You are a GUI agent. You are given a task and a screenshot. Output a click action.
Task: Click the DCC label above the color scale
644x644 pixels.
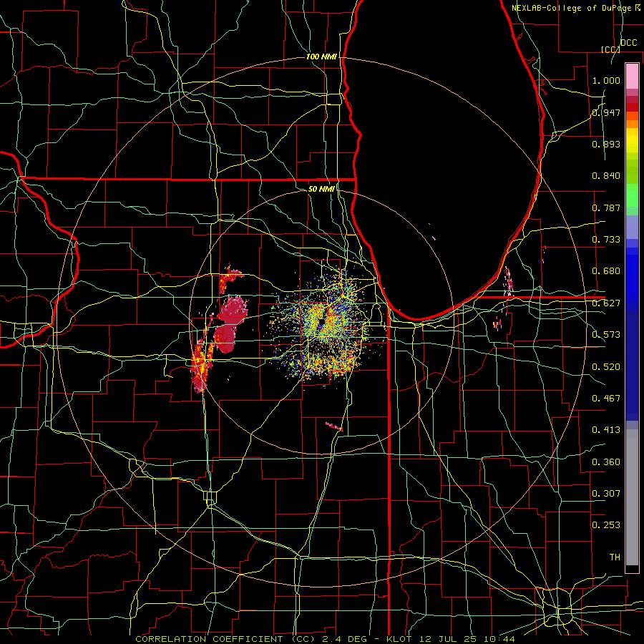coord(628,43)
